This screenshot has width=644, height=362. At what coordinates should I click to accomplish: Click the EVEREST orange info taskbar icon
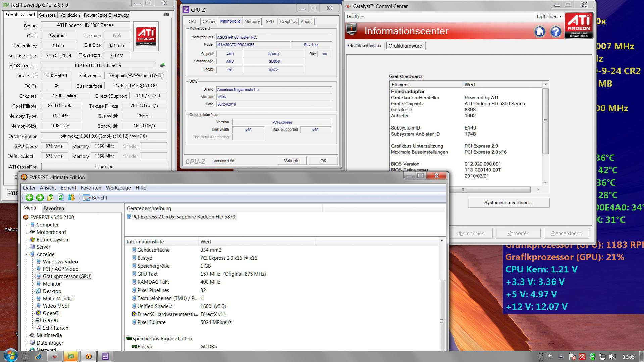(x=89, y=356)
